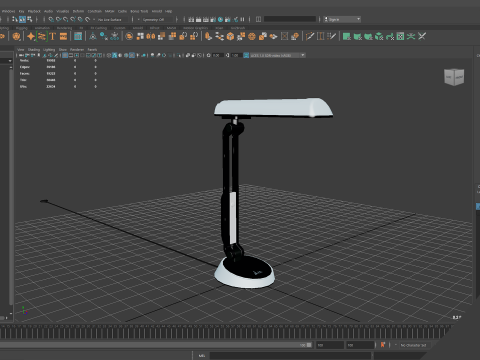Click the Mirror shelf icon with two halves
The width and height of the screenshot is (480, 360).
coord(151,36)
